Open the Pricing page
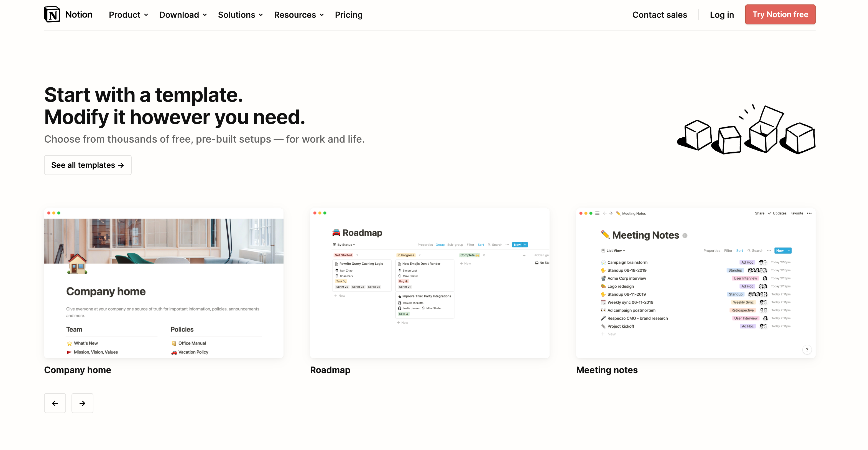This screenshot has width=868, height=450. pyautogui.click(x=348, y=15)
